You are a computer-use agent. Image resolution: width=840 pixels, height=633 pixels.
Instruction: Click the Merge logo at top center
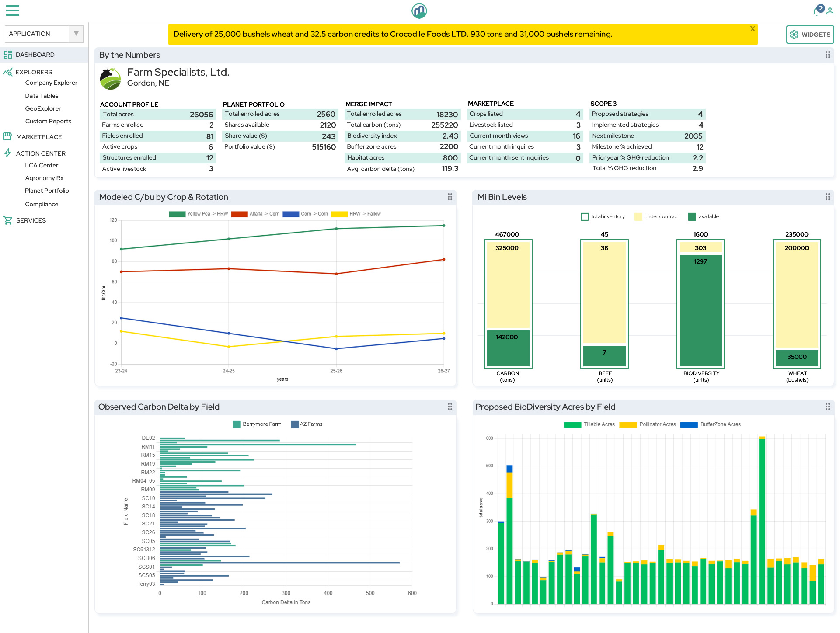click(419, 11)
